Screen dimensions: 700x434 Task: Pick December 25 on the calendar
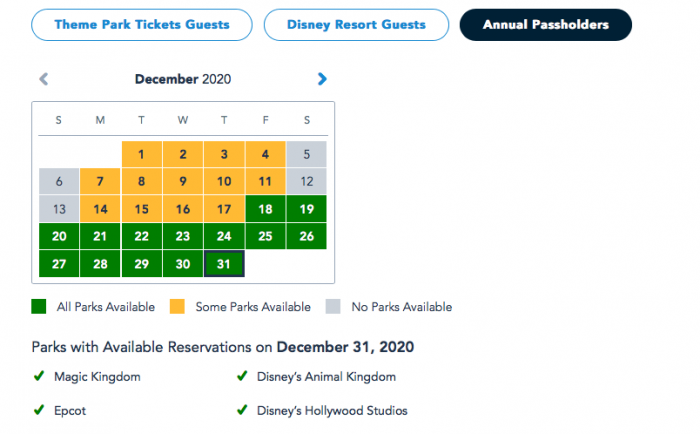click(x=265, y=236)
